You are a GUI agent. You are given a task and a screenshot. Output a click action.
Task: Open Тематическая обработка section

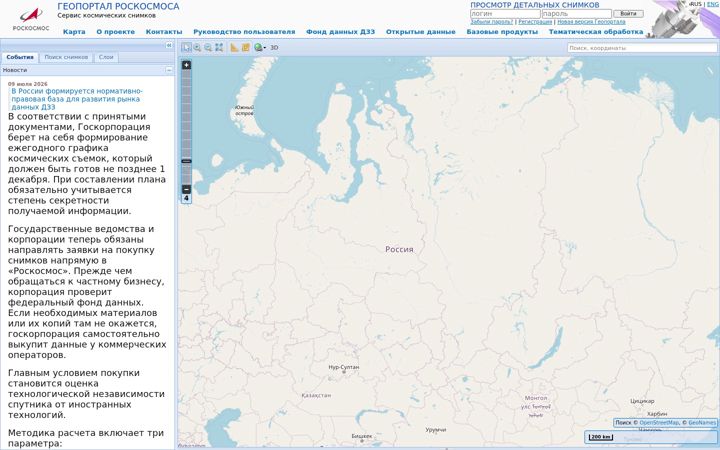(x=596, y=32)
